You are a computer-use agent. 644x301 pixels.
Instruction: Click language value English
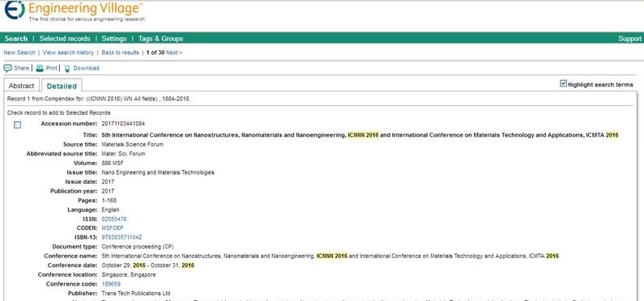[x=110, y=210]
